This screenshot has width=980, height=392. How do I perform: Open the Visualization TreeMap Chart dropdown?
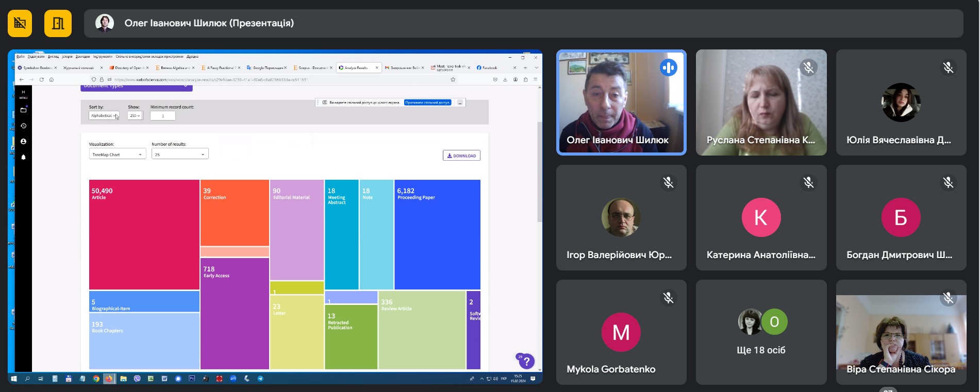(x=118, y=154)
